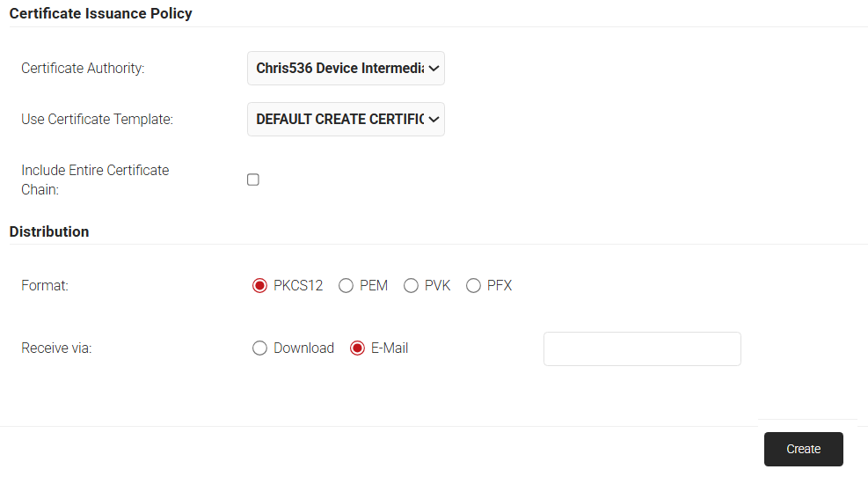Focus the e-mail address text field
This screenshot has height=484, width=868.
coord(642,348)
